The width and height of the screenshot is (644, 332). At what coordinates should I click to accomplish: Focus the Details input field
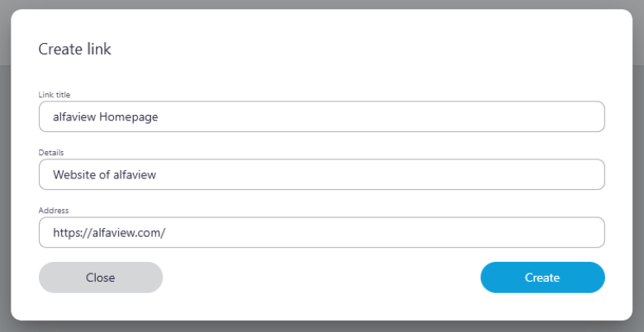(321, 174)
